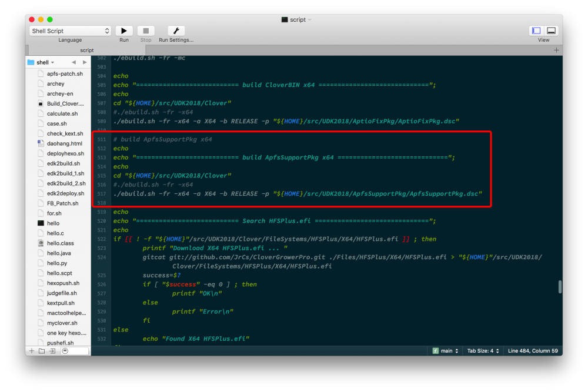Click import arrow icon in sidebar footer
The image size is (588, 392).
(x=52, y=351)
